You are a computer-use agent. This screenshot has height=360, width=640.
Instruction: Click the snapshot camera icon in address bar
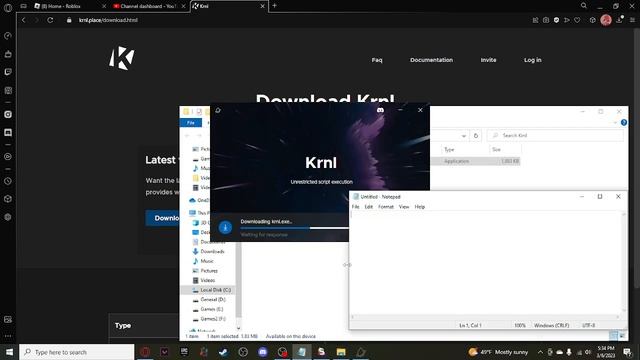(546, 20)
